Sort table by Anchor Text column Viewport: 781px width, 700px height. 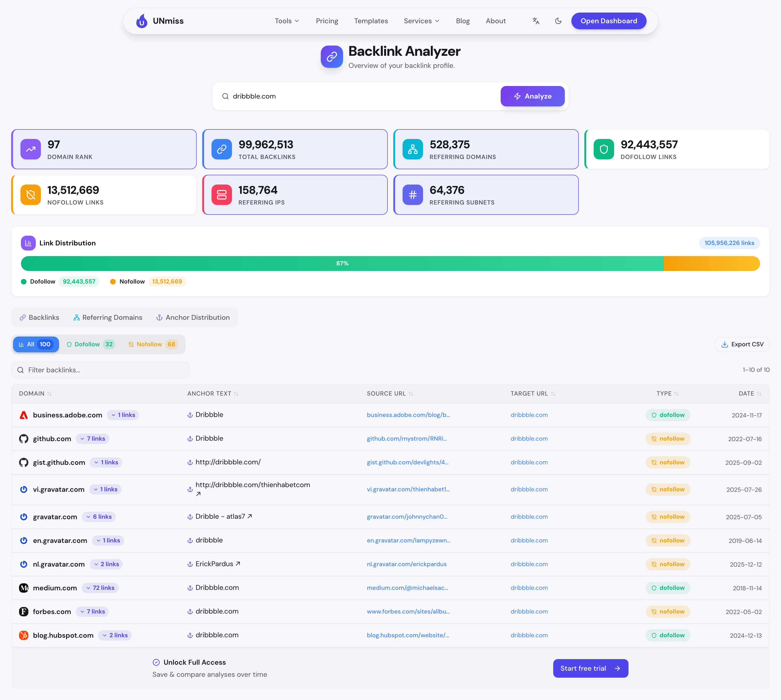pos(213,393)
